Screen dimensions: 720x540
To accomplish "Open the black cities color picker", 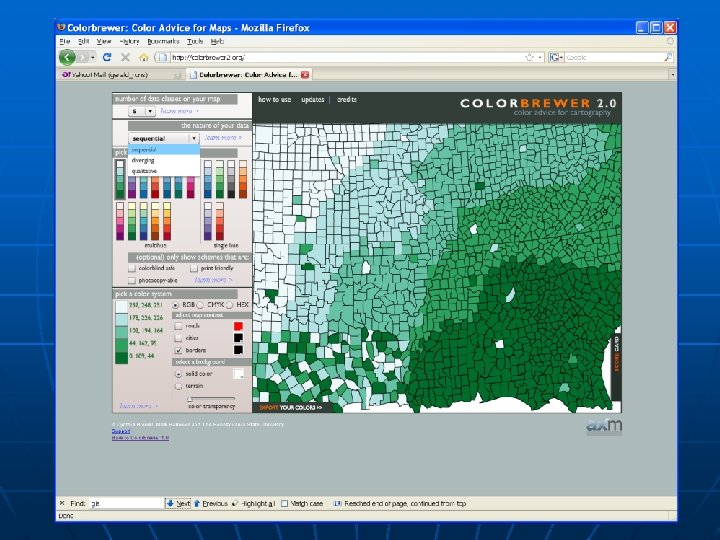I will pos(238,338).
